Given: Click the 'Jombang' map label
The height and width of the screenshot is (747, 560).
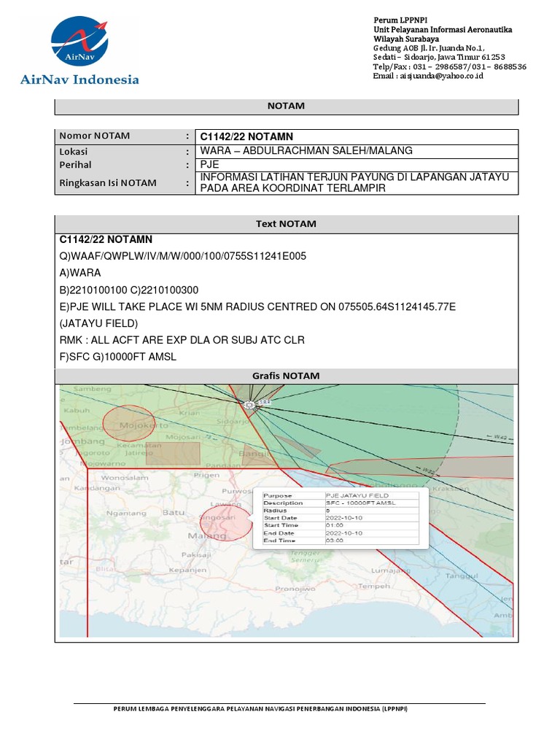Looking at the screenshot, I should tap(83, 441).
